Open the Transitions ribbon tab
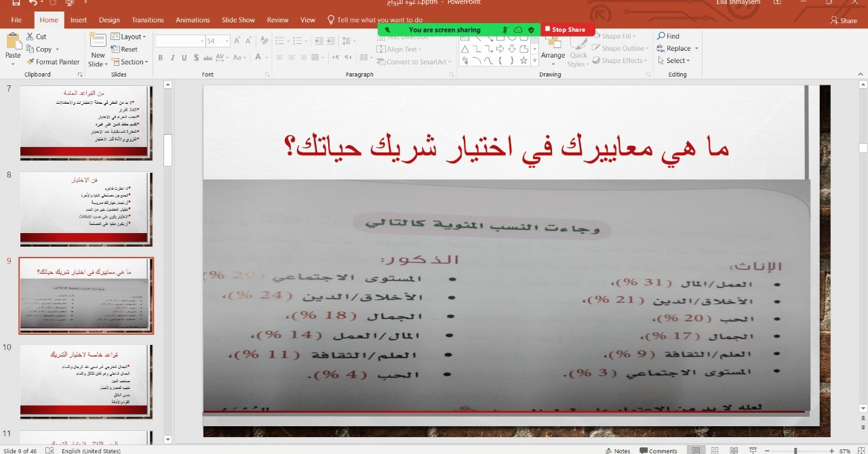The height and width of the screenshot is (454, 868). point(148,20)
